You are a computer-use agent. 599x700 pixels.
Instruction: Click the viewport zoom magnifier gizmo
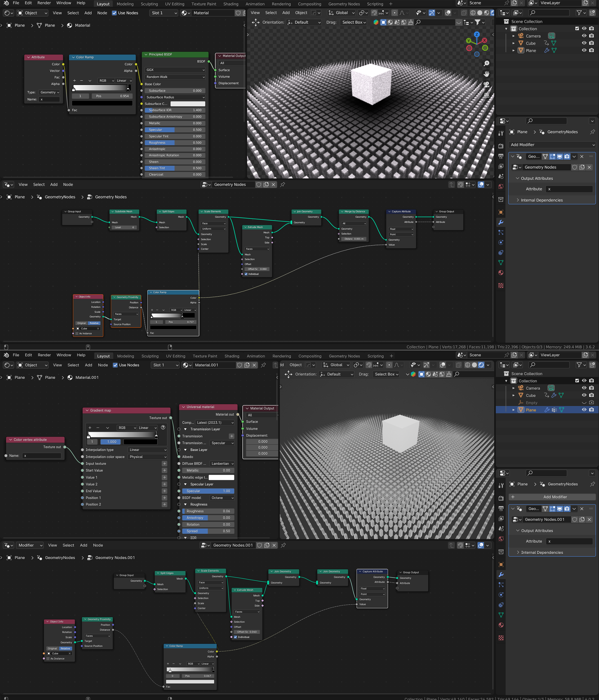486,63
